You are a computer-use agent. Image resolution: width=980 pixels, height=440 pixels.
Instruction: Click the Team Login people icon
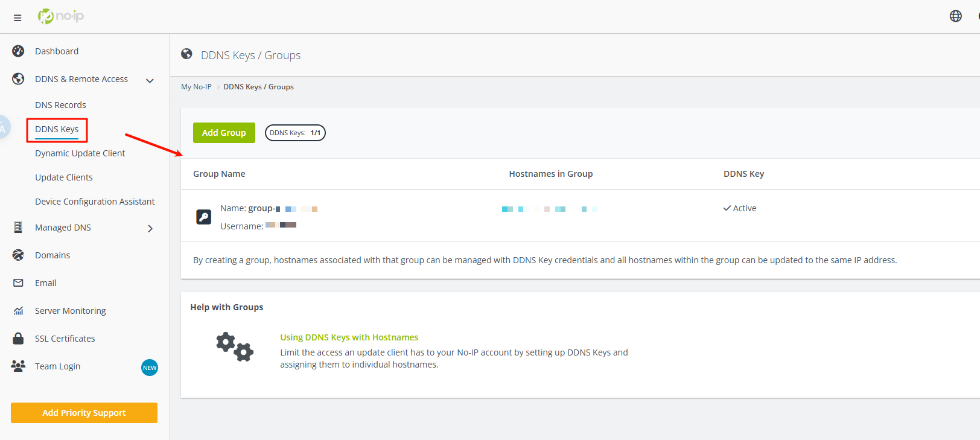(18, 366)
